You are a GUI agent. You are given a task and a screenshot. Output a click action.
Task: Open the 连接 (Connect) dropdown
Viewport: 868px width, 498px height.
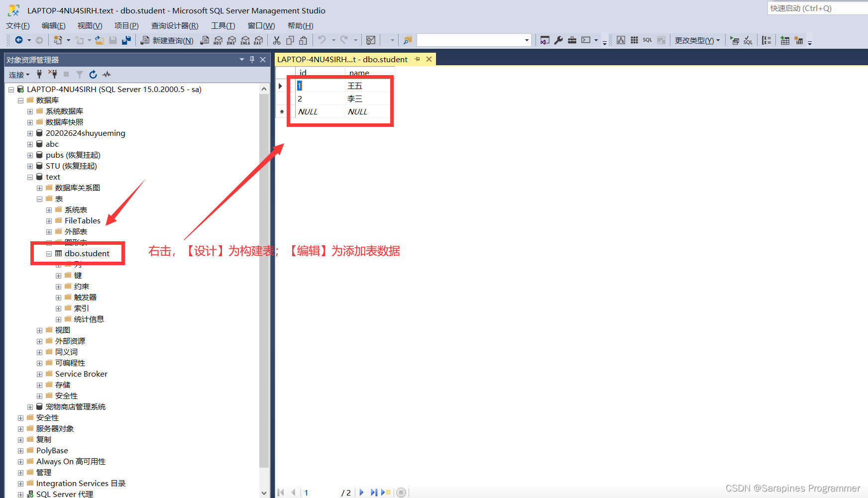click(19, 75)
